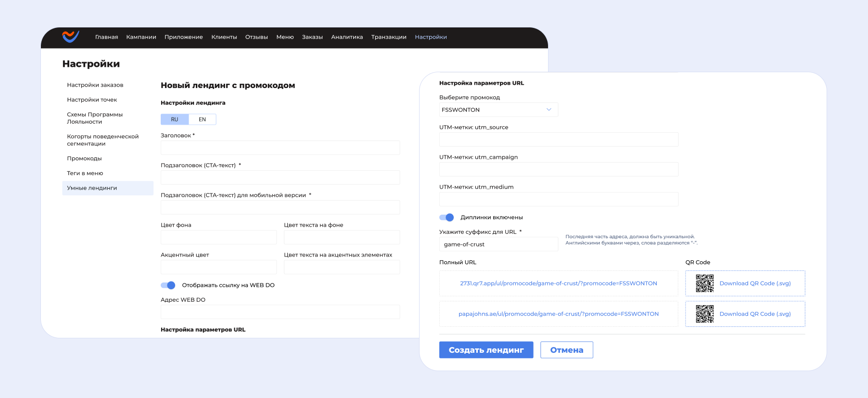
Task: Open Настройки заказов in the sidebar
Action: click(x=95, y=85)
